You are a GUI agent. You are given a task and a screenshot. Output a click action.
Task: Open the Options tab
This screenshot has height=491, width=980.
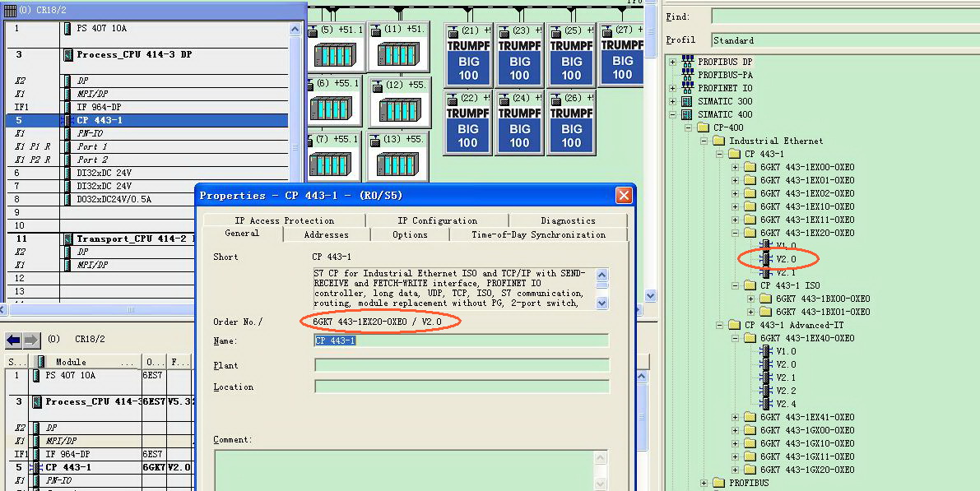410,235
